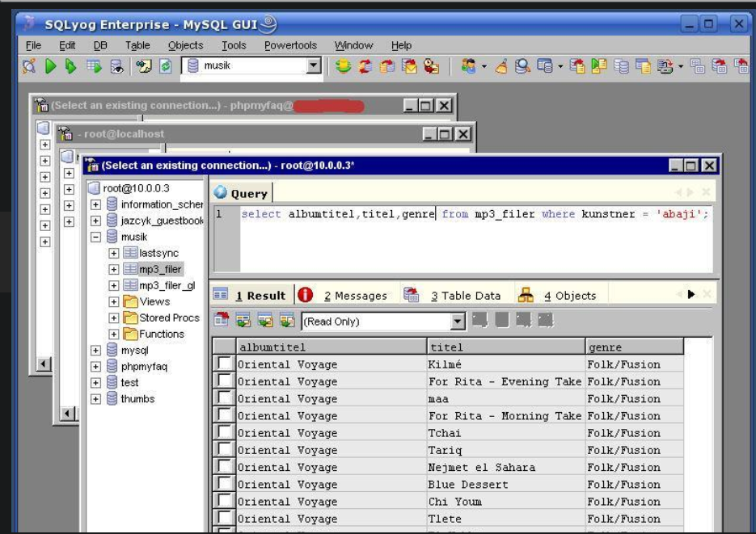The image size is (756, 534).
Task: Switch to the 3 Table Data tab
Action: pyautogui.click(x=466, y=296)
